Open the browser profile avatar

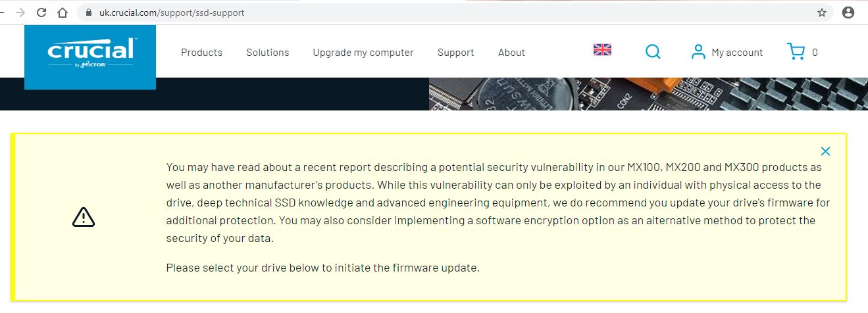tap(848, 12)
